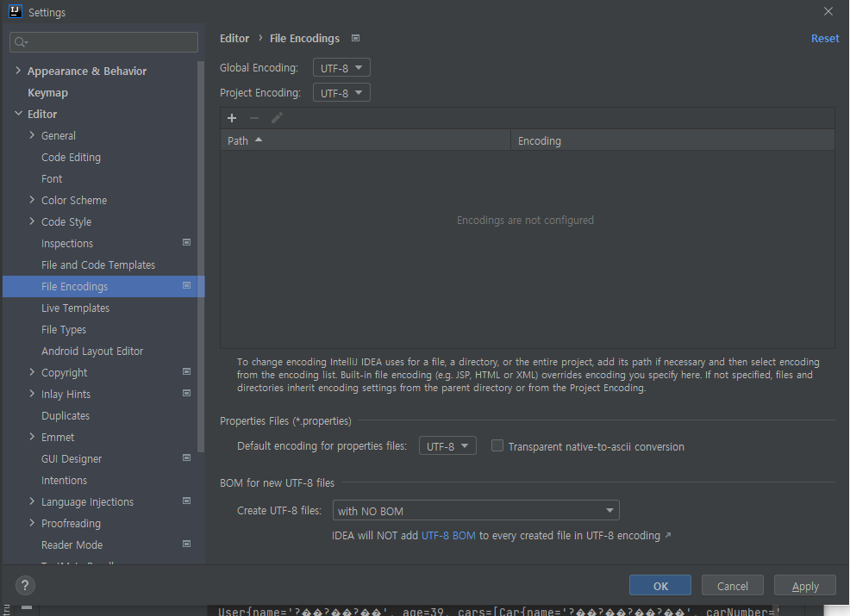Expand the Code Style node
The height and width of the screenshot is (616, 850).
tap(31, 221)
